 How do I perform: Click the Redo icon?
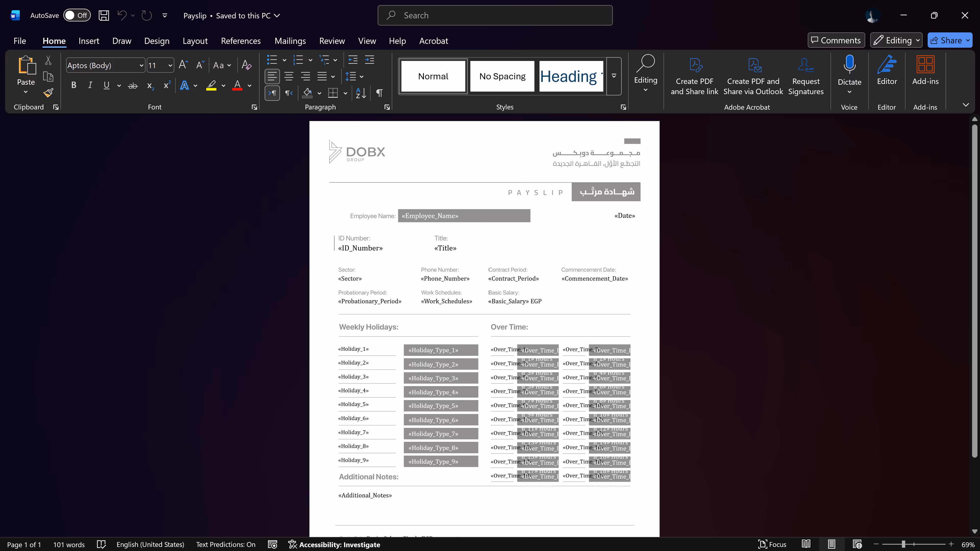(x=146, y=16)
